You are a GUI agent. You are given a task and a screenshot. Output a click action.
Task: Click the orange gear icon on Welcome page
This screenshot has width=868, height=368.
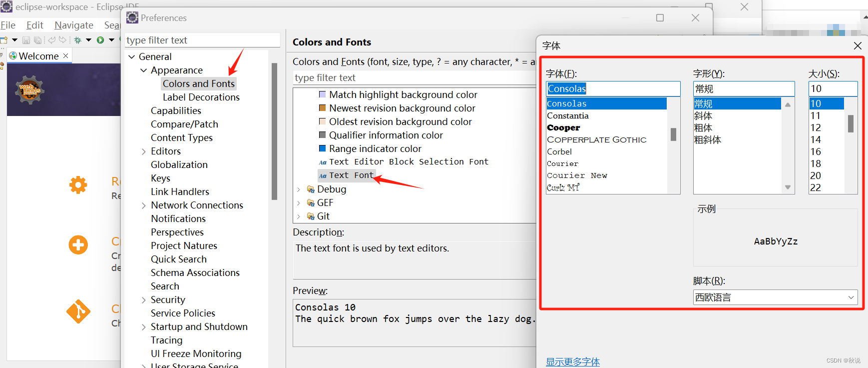pyautogui.click(x=78, y=185)
